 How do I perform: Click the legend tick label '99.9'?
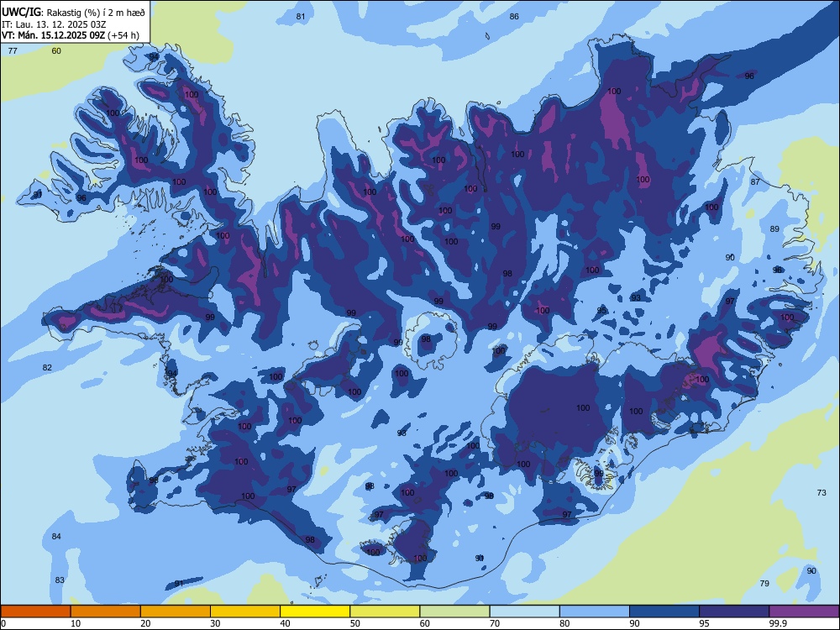click(x=777, y=623)
